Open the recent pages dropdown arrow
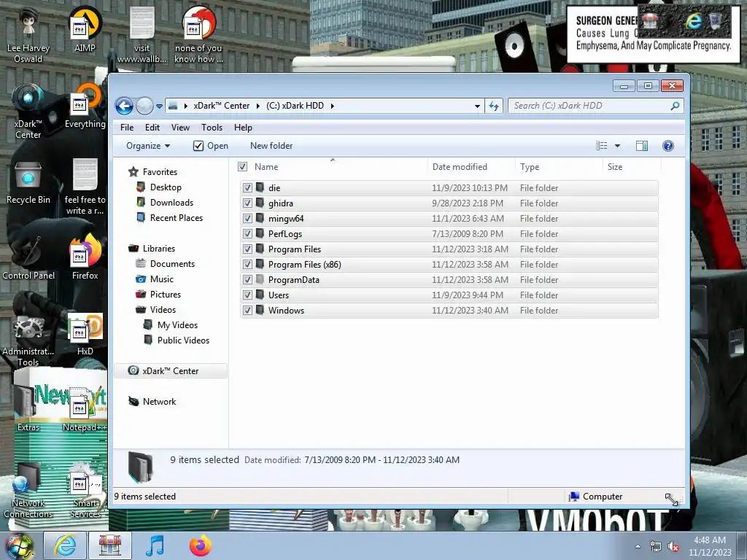 (x=159, y=106)
